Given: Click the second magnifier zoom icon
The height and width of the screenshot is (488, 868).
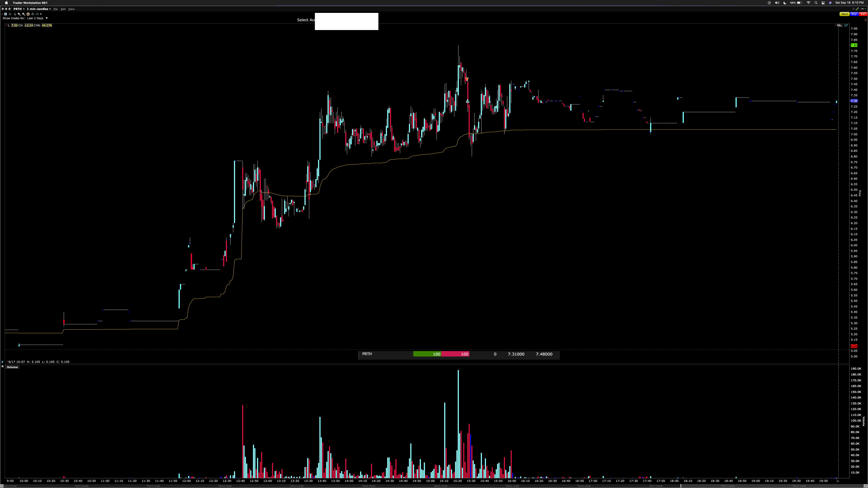Looking at the screenshot, I should coord(24,14).
